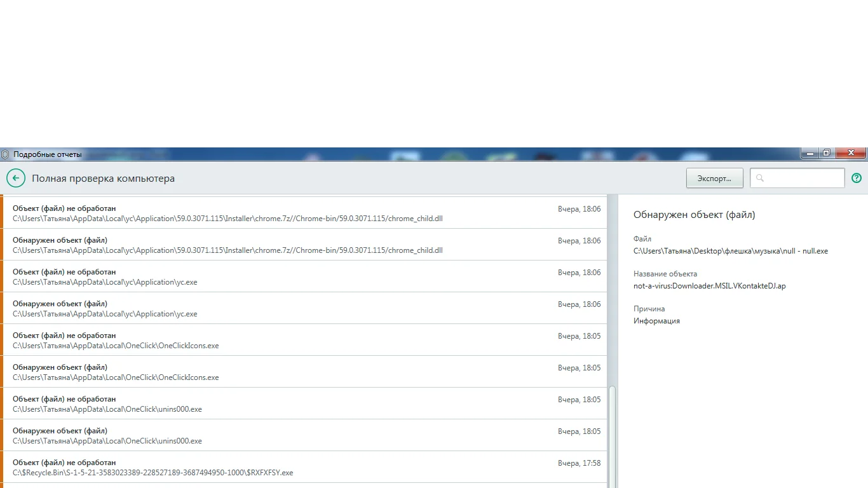Select the 'Обнаружен объект' row for yc.exe
The width and height of the screenshot is (868, 488).
[304, 308]
